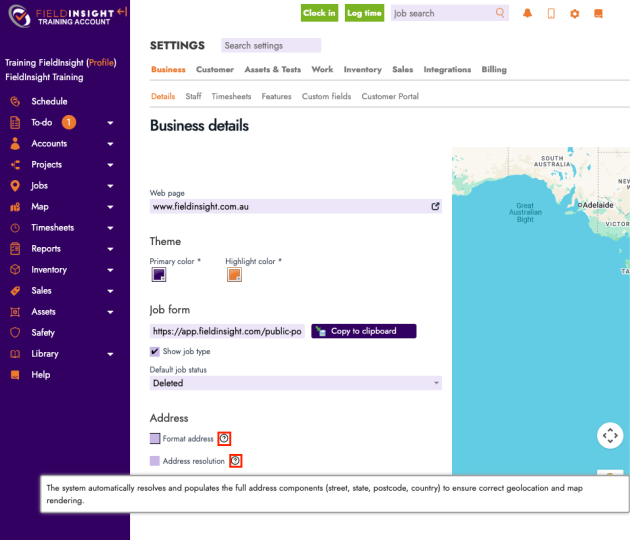Switch to the Assets & Tests tab
630x540 pixels.
click(272, 70)
